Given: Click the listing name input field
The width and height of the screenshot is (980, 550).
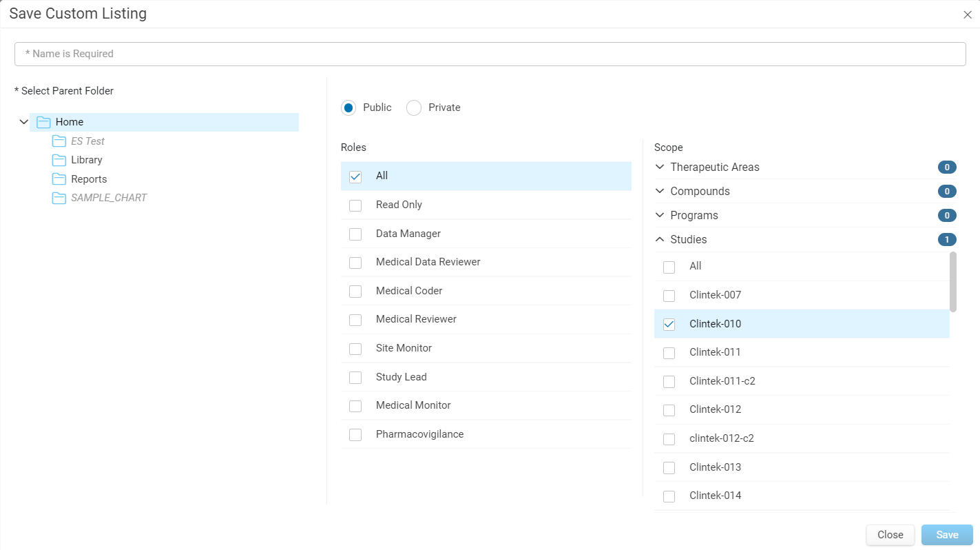Looking at the screenshot, I should coord(490,54).
